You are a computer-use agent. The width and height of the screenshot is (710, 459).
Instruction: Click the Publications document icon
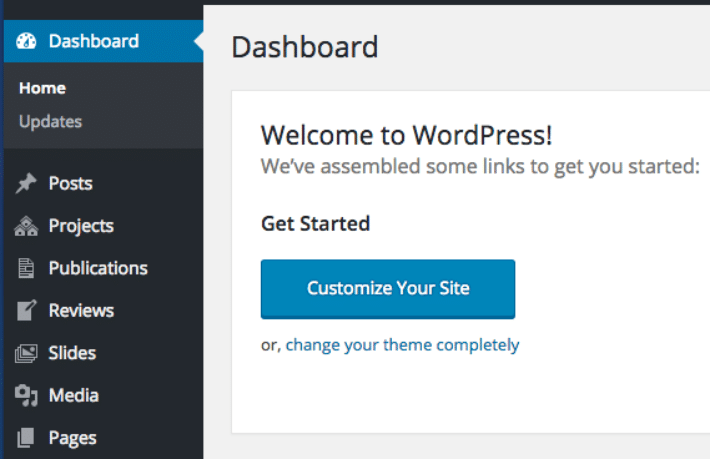27,268
